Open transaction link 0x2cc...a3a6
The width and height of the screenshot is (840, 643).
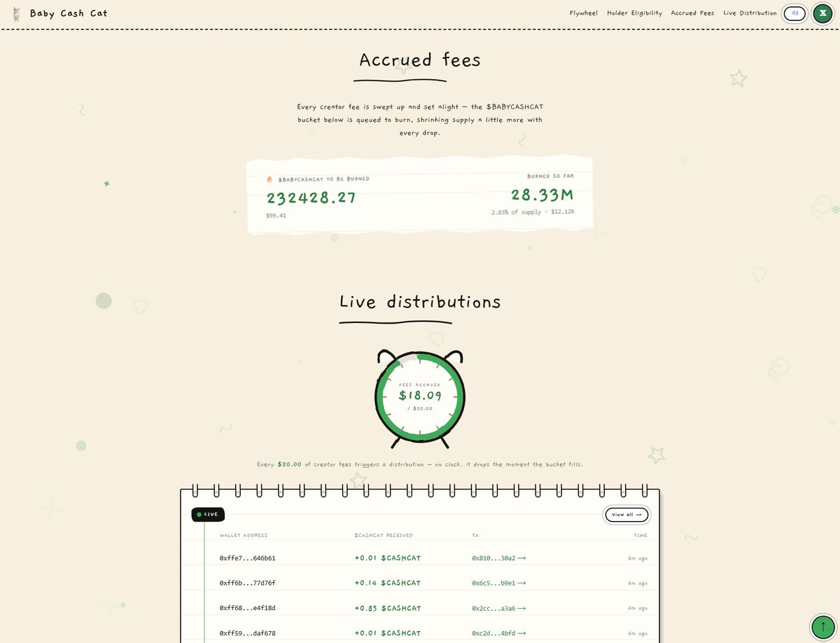pyautogui.click(x=498, y=608)
